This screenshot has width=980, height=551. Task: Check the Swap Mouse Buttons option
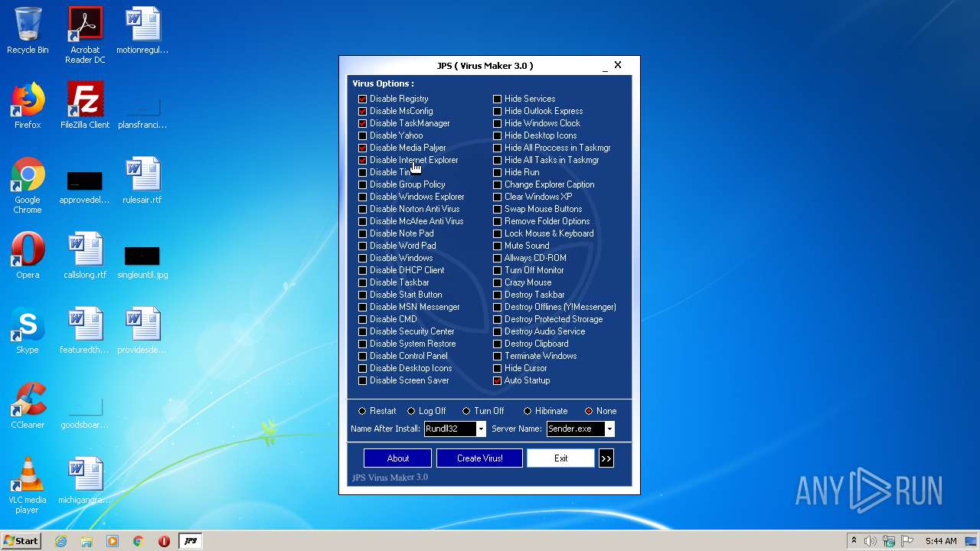pyautogui.click(x=498, y=209)
